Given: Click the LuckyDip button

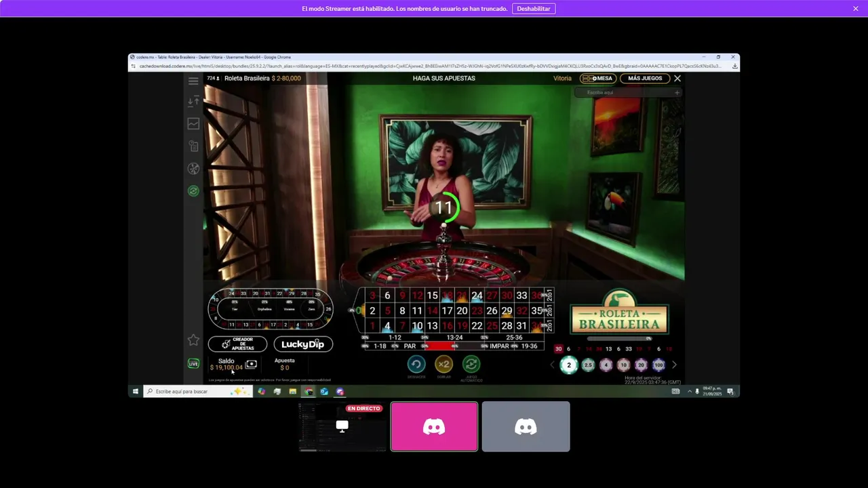Looking at the screenshot, I should click(303, 344).
